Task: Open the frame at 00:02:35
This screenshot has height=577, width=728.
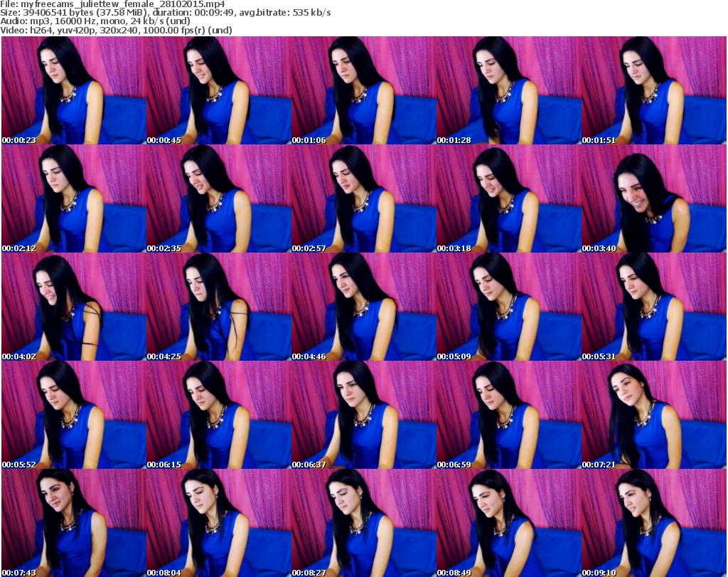Action: tap(219, 198)
